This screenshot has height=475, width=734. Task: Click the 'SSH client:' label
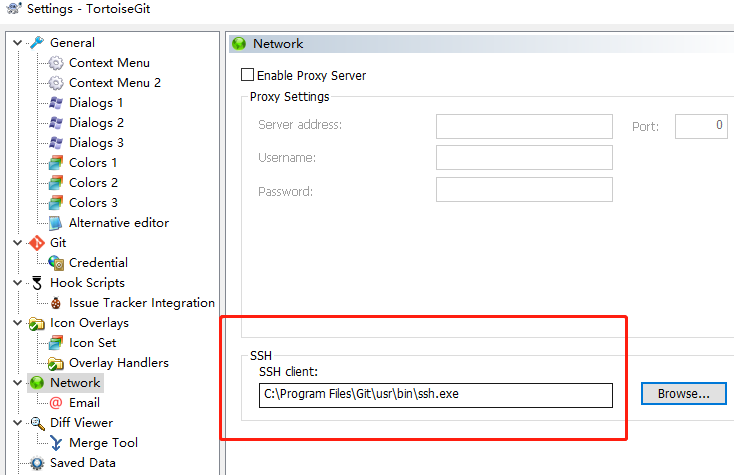pos(288,372)
